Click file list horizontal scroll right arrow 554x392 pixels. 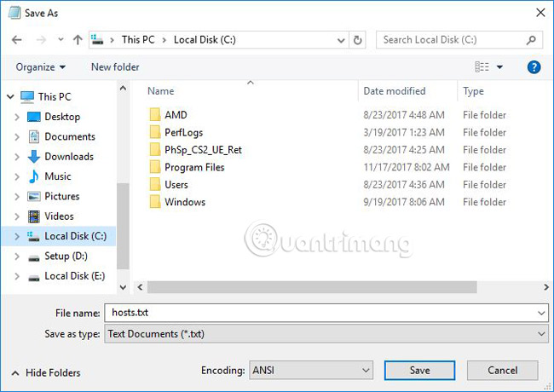(546, 287)
